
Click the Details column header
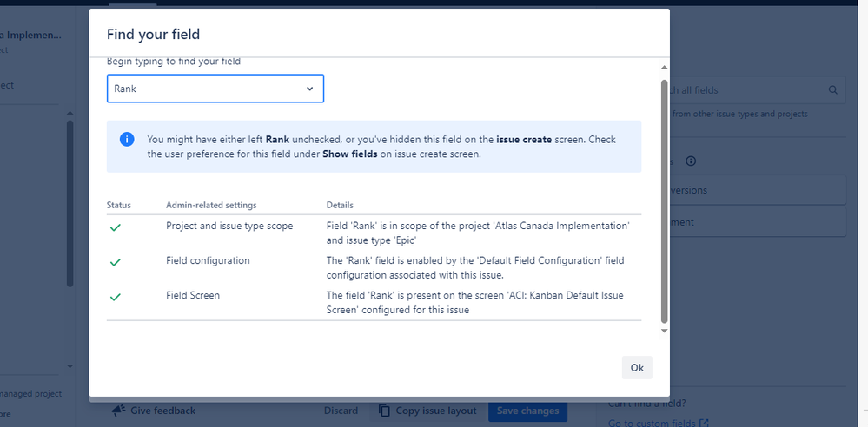(x=340, y=205)
